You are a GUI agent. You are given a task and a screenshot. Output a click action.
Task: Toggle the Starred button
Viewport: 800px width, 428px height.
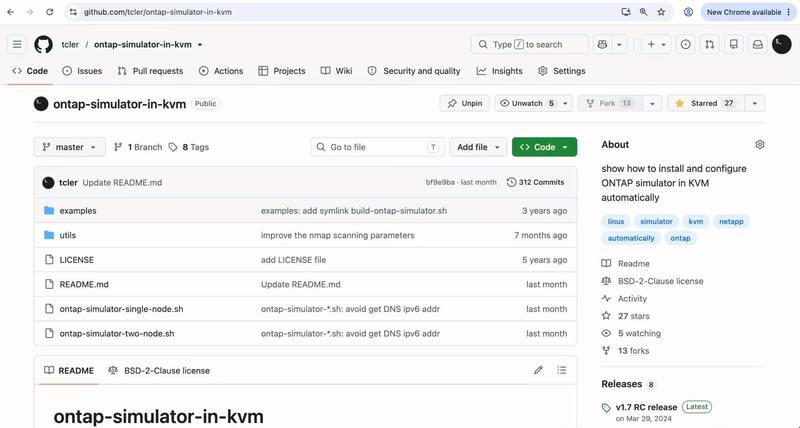click(x=706, y=103)
